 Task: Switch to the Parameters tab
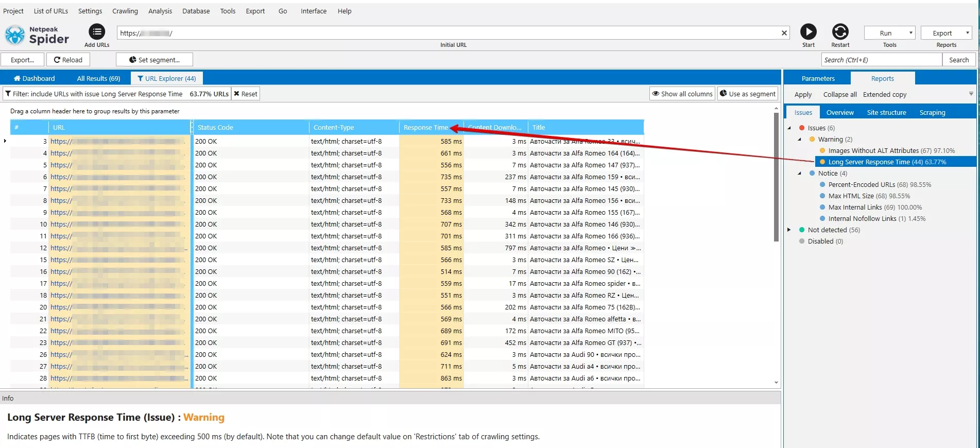click(818, 78)
